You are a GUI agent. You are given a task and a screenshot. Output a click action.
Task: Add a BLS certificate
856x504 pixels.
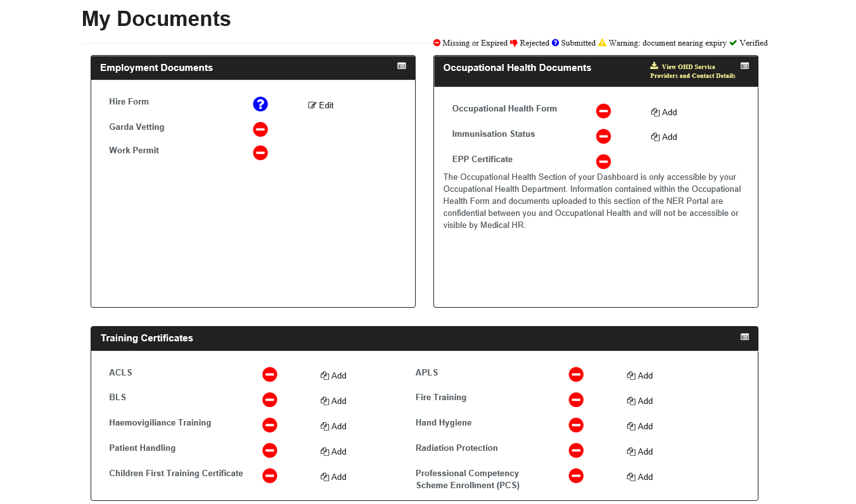tap(333, 401)
